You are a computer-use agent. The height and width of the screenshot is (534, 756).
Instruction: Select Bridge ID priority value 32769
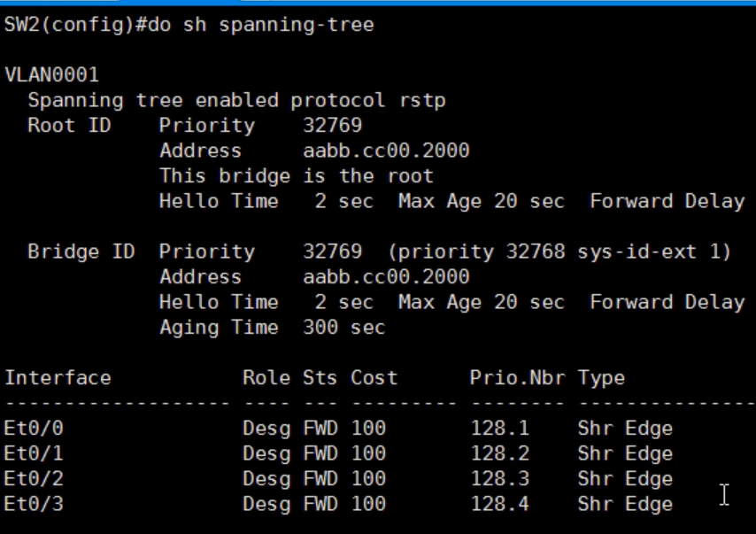[332, 252]
